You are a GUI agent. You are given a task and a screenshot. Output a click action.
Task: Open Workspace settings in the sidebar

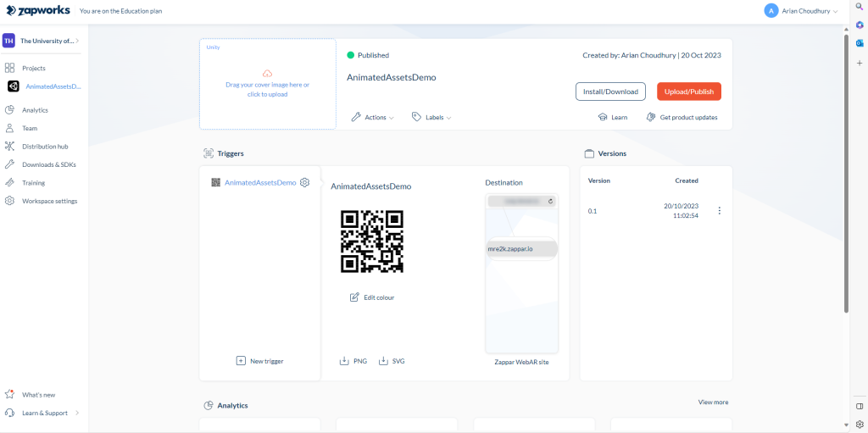click(49, 201)
